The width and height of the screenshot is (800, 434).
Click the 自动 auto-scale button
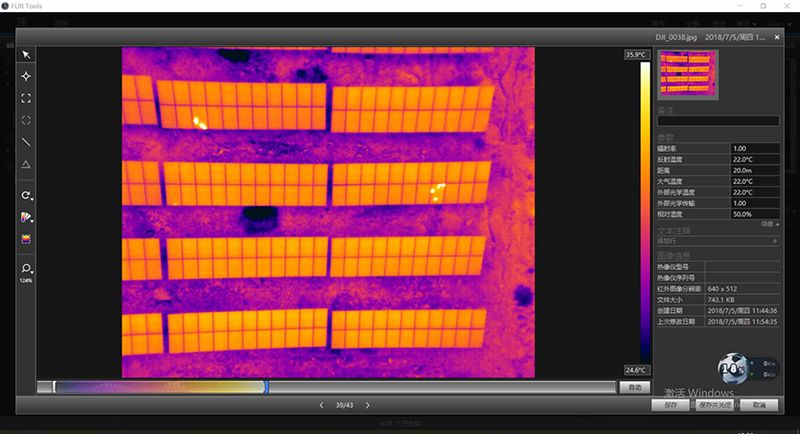(632, 386)
